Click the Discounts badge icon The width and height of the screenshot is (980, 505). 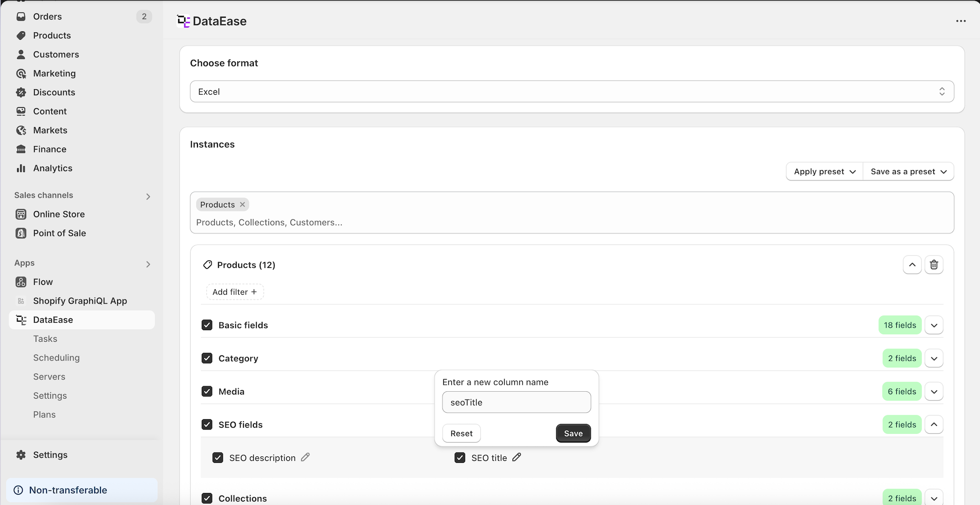pyautogui.click(x=21, y=92)
